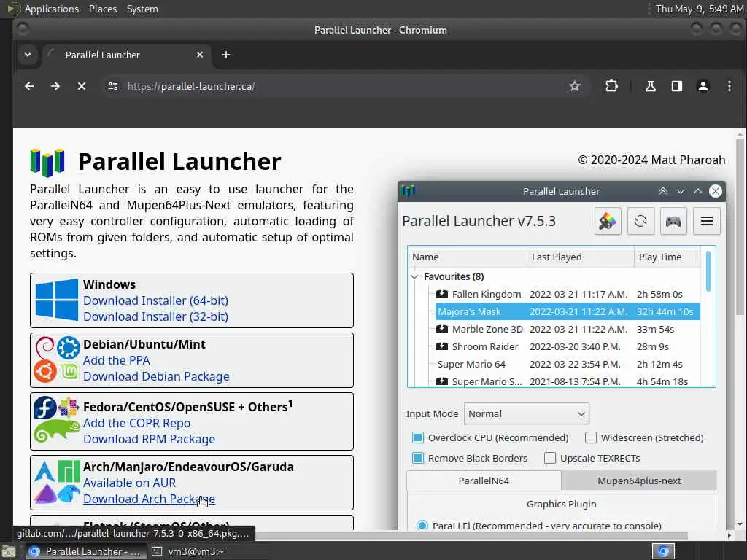The height and width of the screenshot is (560, 747).
Task: Click the Shroom Raider ROM icon
Action: click(442, 346)
